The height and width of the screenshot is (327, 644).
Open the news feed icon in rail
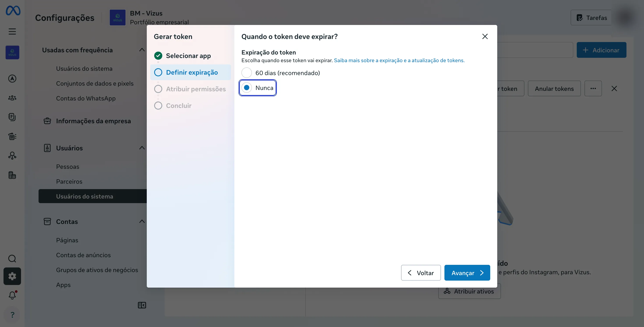(x=12, y=136)
